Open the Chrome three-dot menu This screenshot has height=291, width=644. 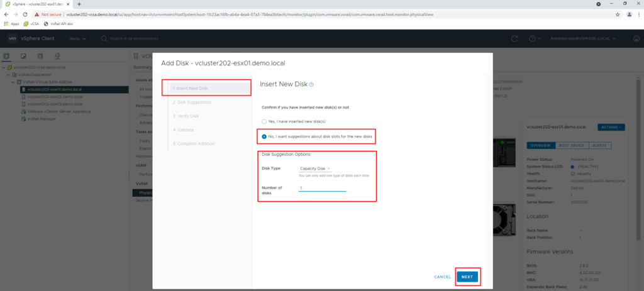[638, 14]
